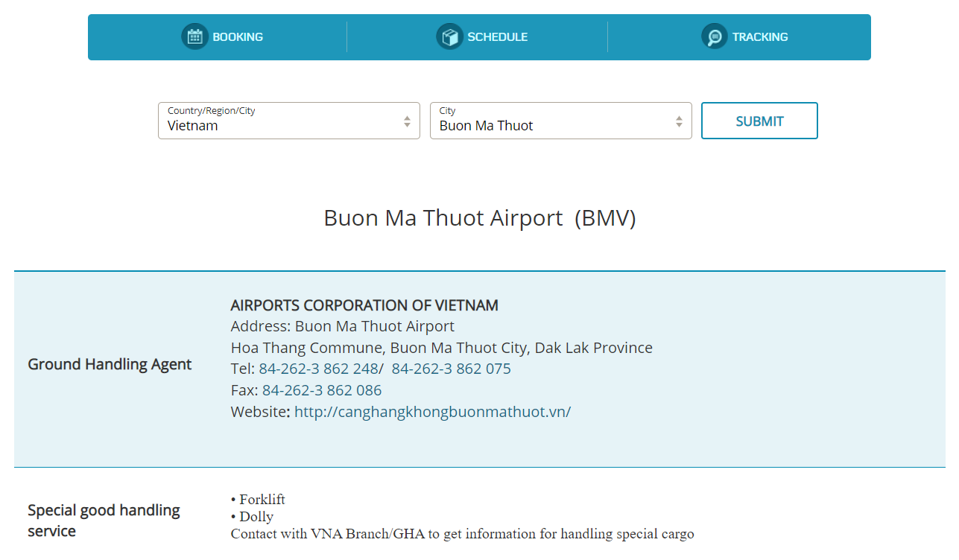Click the Forklift bullet item

click(258, 500)
